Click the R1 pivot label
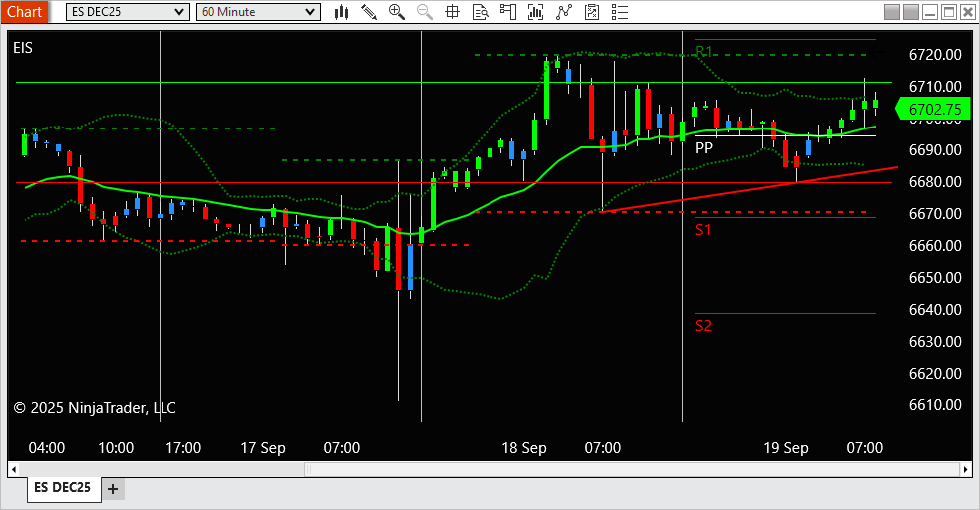 click(704, 51)
